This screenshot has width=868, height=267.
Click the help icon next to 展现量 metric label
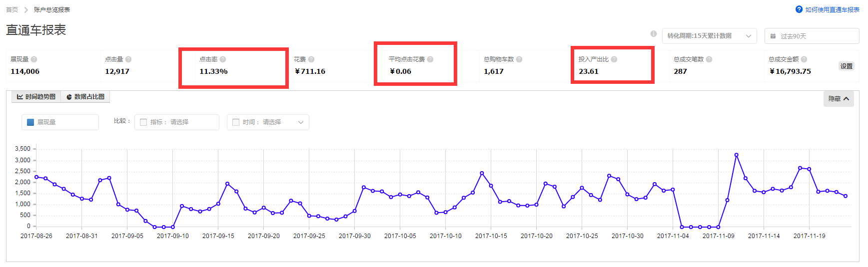[34, 59]
